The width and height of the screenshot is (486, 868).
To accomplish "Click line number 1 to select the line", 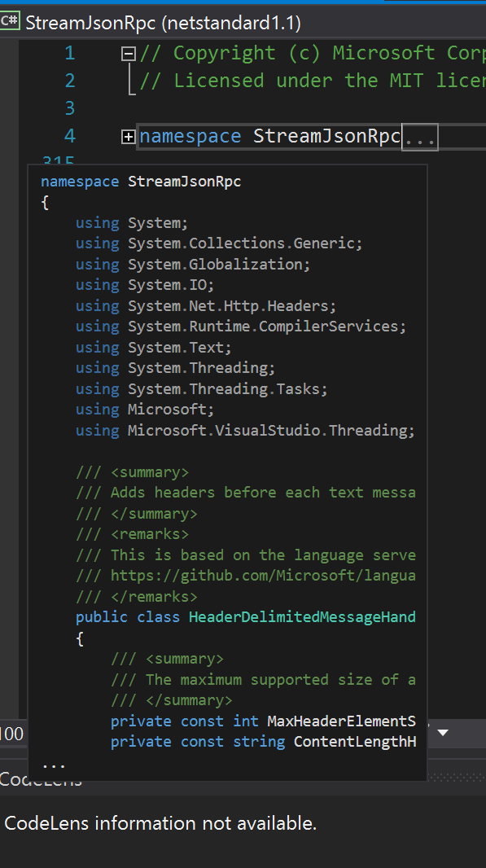I will coord(69,53).
